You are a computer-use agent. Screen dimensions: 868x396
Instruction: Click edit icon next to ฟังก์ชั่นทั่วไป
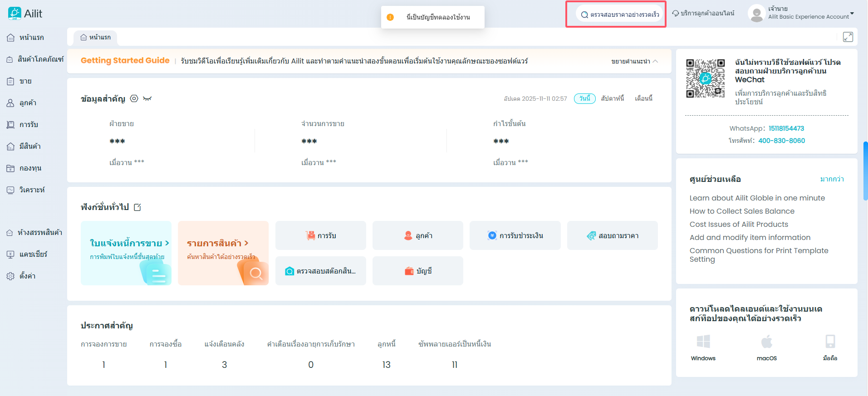pyautogui.click(x=137, y=207)
